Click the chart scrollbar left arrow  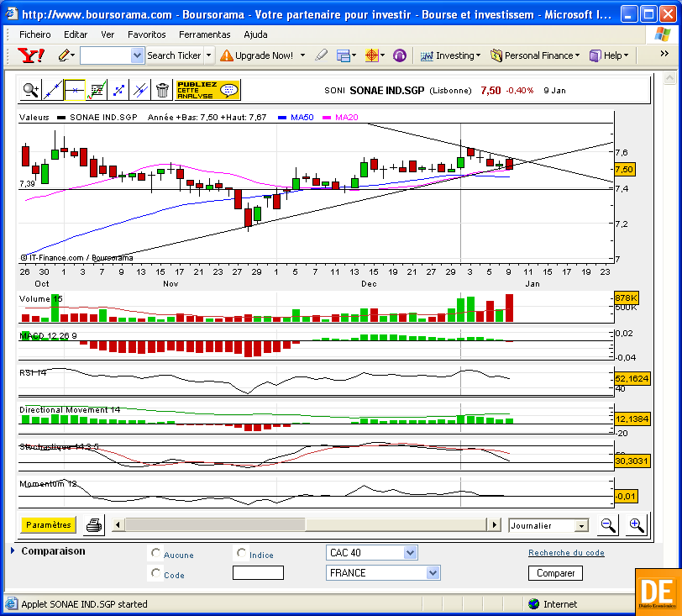(x=118, y=524)
